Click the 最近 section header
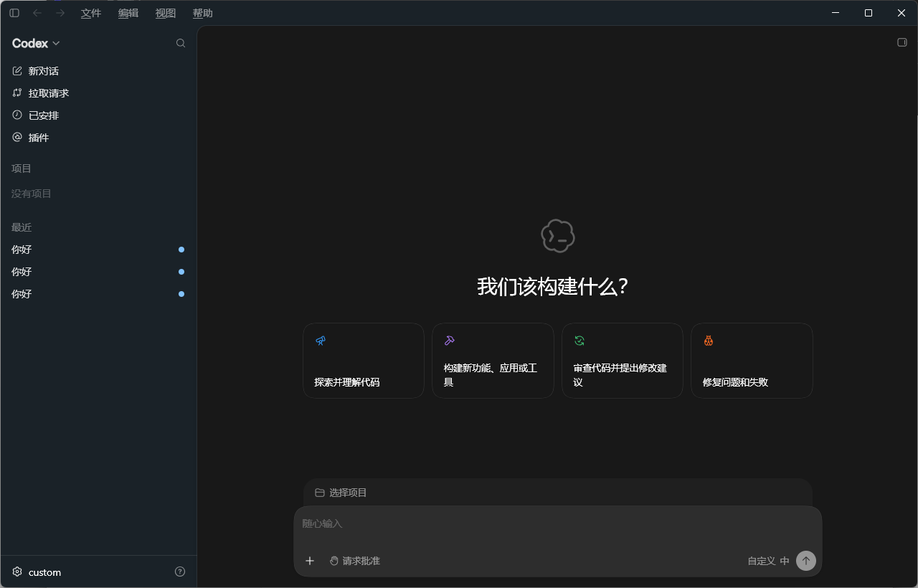Screen dimensions: 918x588 pyautogui.click(x=22, y=227)
